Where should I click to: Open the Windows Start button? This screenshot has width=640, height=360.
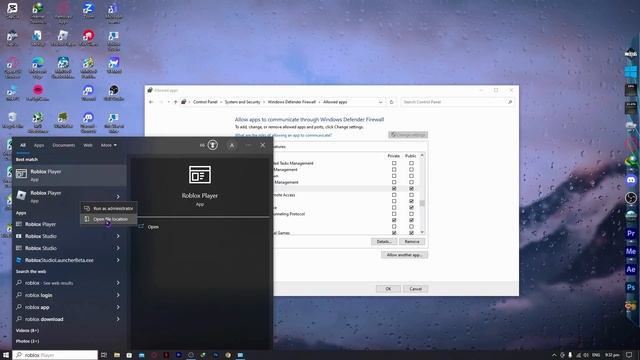(6, 355)
